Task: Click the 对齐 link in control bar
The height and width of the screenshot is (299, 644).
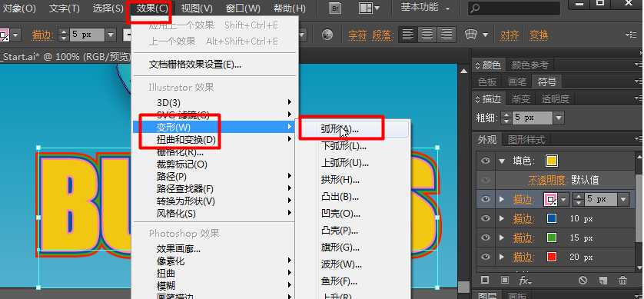Action: 510,35
